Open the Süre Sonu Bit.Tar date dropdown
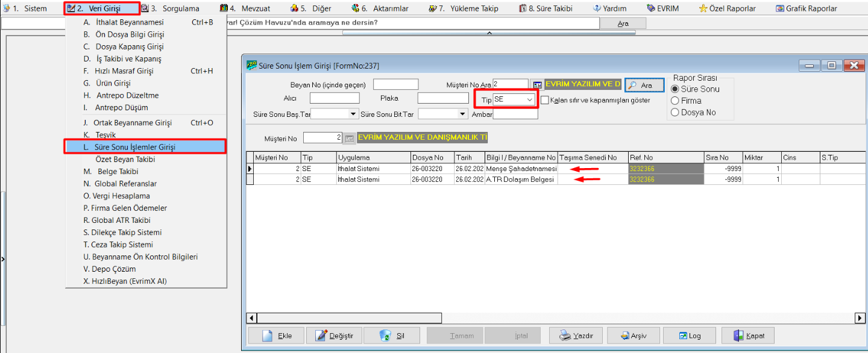This screenshot has height=353, width=868. [x=462, y=113]
